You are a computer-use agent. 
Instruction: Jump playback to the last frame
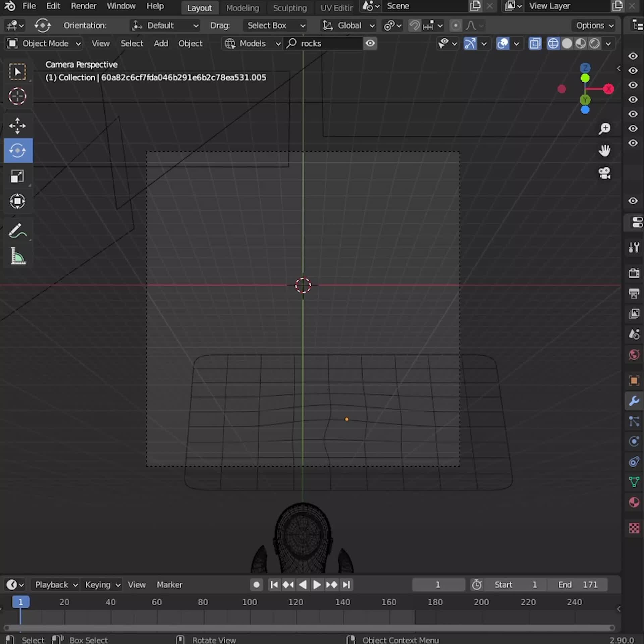[x=346, y=584]
